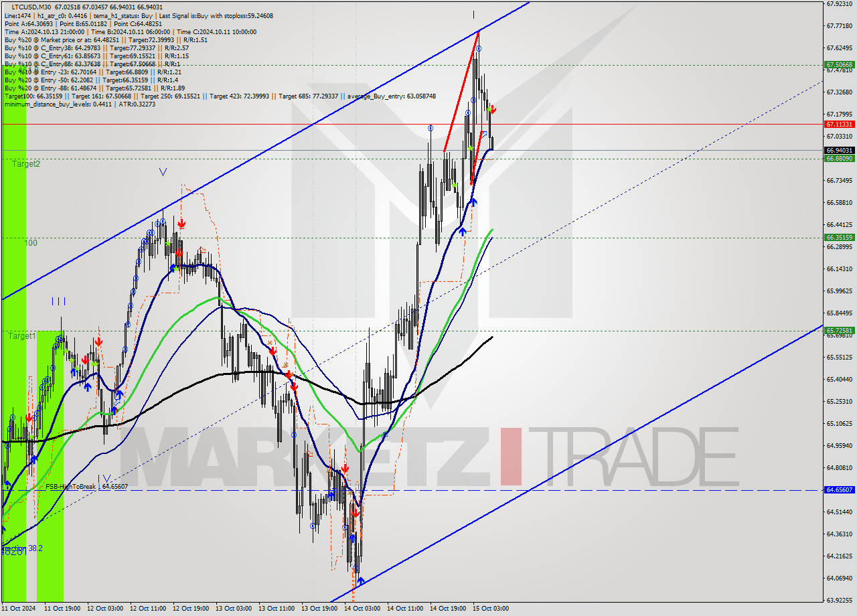This screenshot has width=857, height=616.
Task: Click the '100' level label
Action: (x=31, y=243)
